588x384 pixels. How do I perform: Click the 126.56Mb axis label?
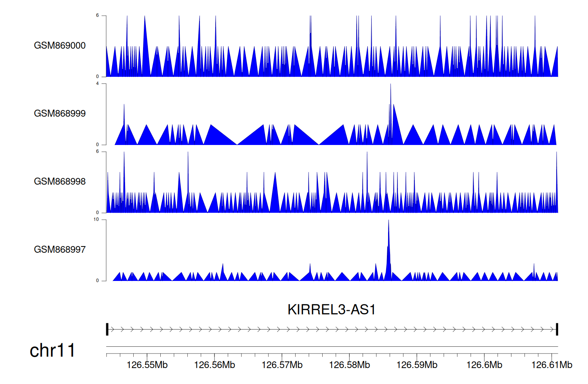214,365
